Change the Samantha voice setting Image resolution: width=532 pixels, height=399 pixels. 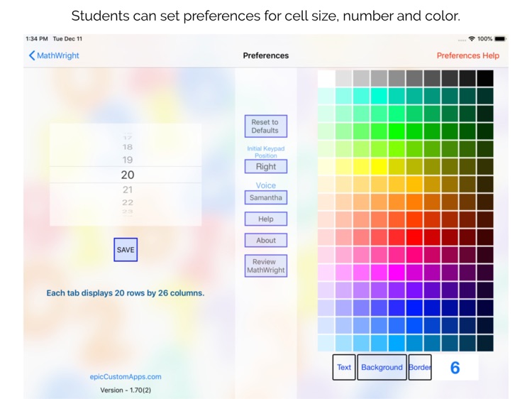[x=266, y=198]
